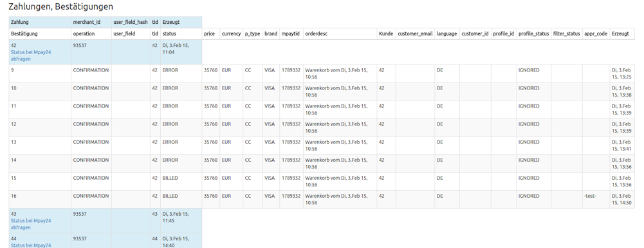This screenshot has height=248, width=644.
Task: Click the 'Warenkorb vom Di, 3.Feb 15' description in row 16
Action: tap(336, 199)
